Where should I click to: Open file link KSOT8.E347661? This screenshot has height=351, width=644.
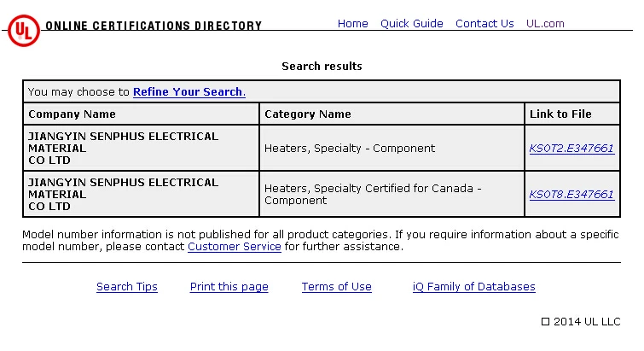point(571,195)
